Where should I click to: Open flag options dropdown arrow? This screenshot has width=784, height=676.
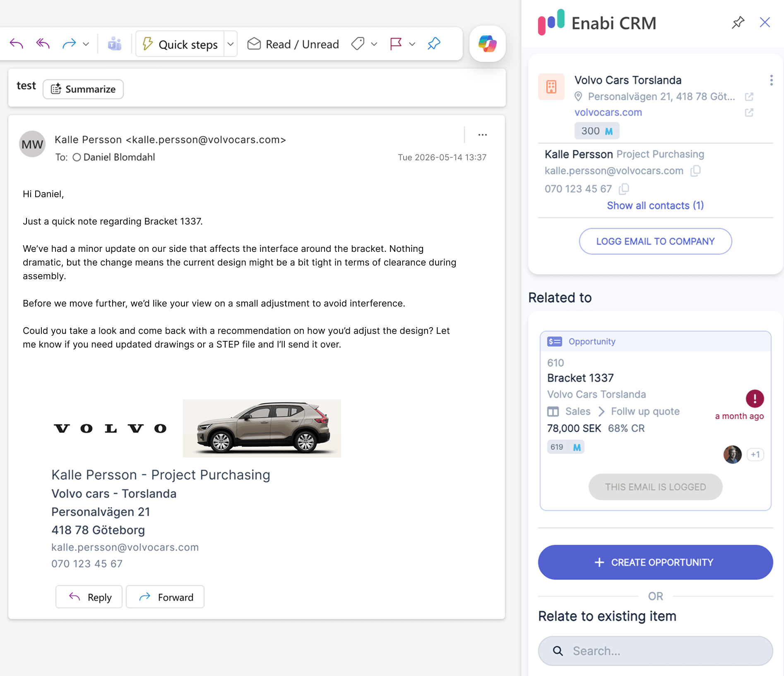(x=412, y=44)
